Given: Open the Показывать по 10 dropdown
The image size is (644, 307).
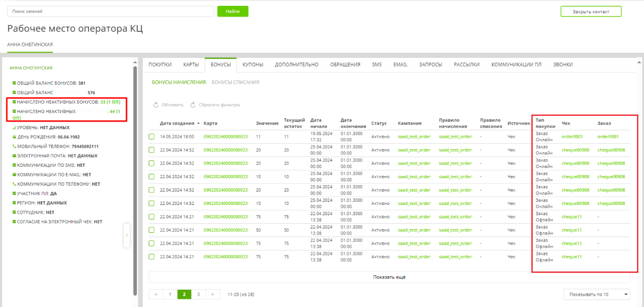Looking at the screenshot, I should tap(597, 294).
